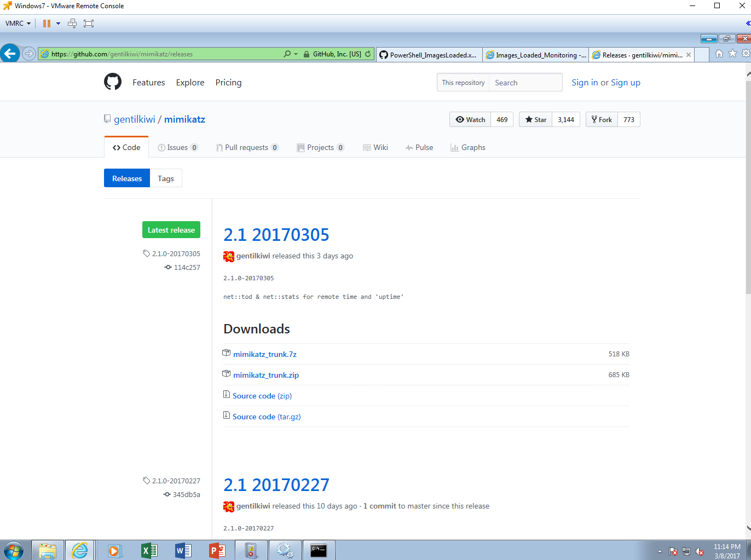Screen dimensions: 751x560
Task: Click the GitHub security lock icon
Action: (307, 54)
